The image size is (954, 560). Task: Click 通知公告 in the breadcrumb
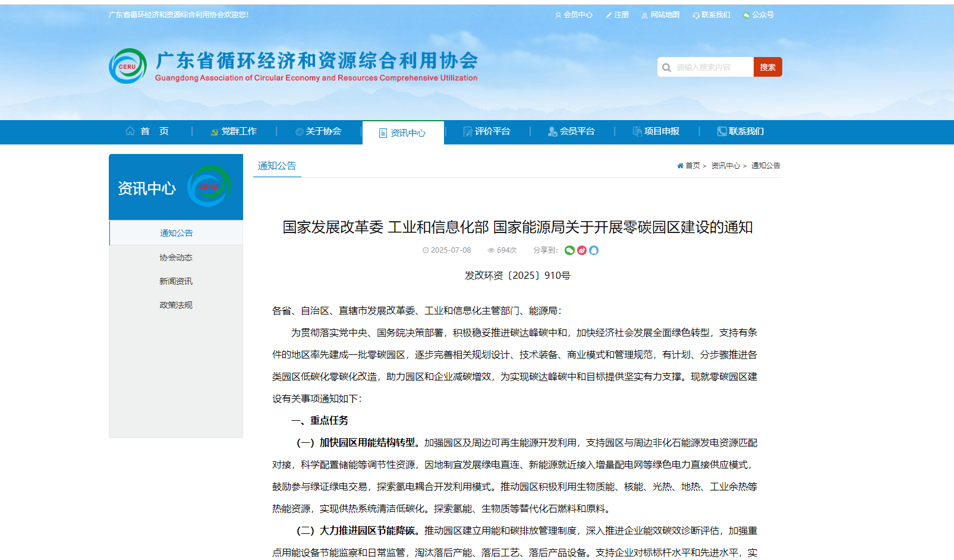[766, 166]
